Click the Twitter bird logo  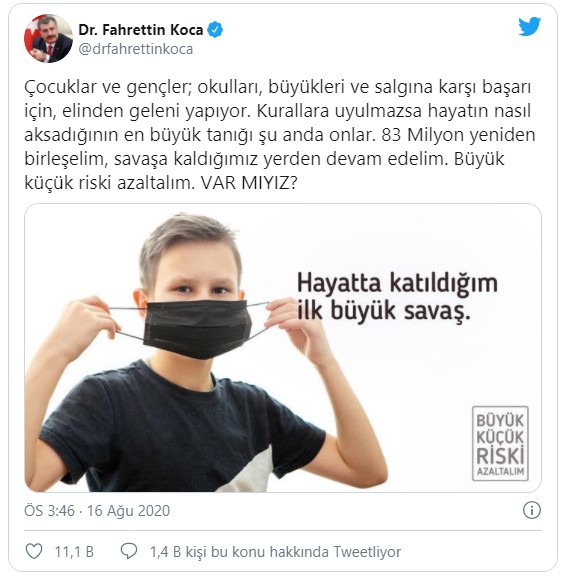pos(530,26)
